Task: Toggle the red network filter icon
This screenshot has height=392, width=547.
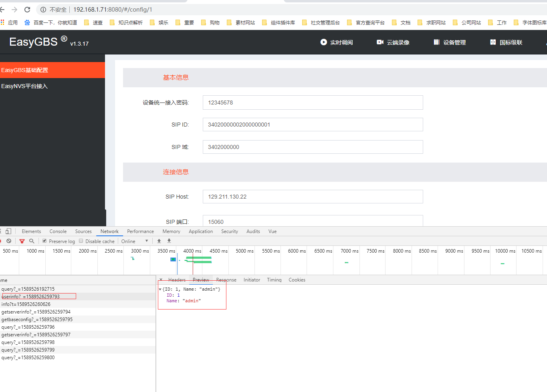Action: [22, 241]
